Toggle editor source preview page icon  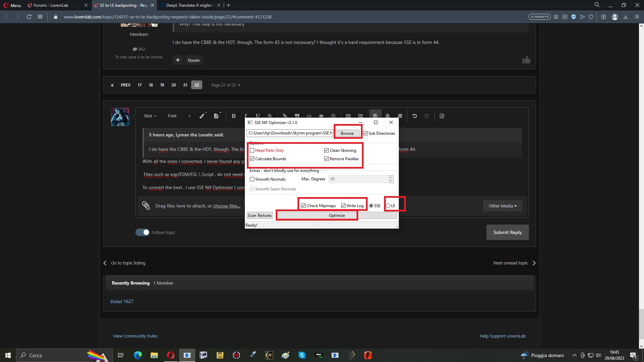[x=442, y=116]
